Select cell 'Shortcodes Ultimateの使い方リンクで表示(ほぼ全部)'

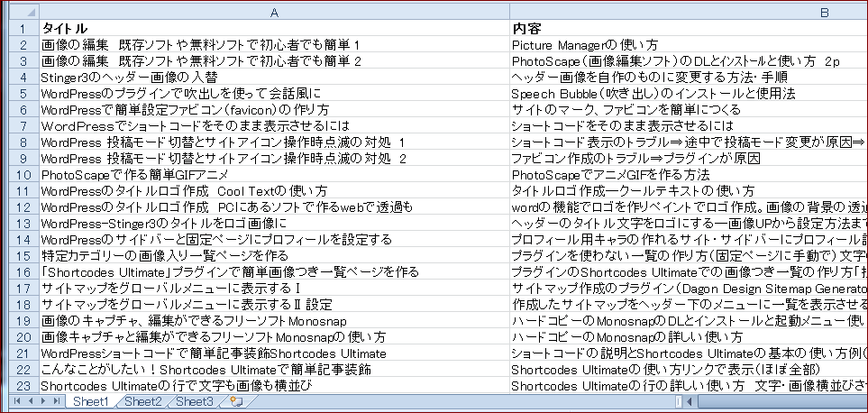[x=689, y=369]
